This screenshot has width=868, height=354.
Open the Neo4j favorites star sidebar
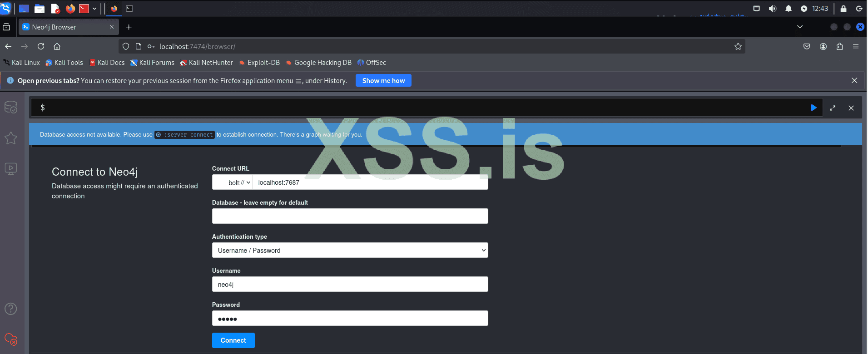[11, 138]
